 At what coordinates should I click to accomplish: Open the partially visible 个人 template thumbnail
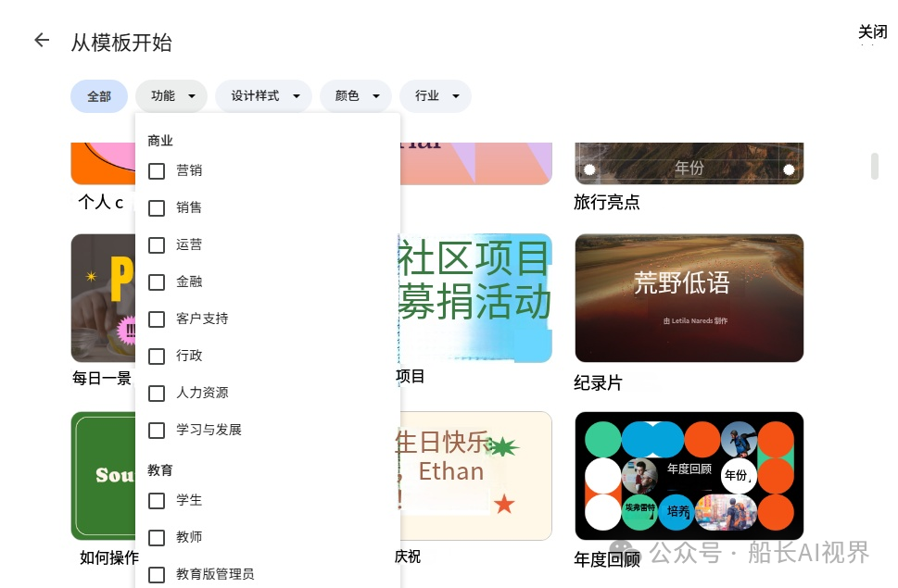point(103,164)
